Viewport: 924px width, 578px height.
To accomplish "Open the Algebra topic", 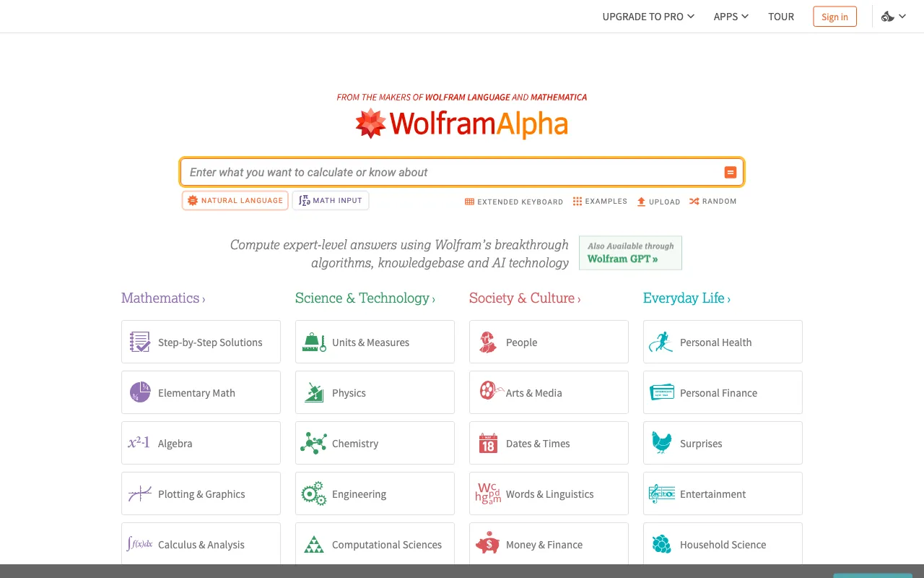I will point(201,443).
